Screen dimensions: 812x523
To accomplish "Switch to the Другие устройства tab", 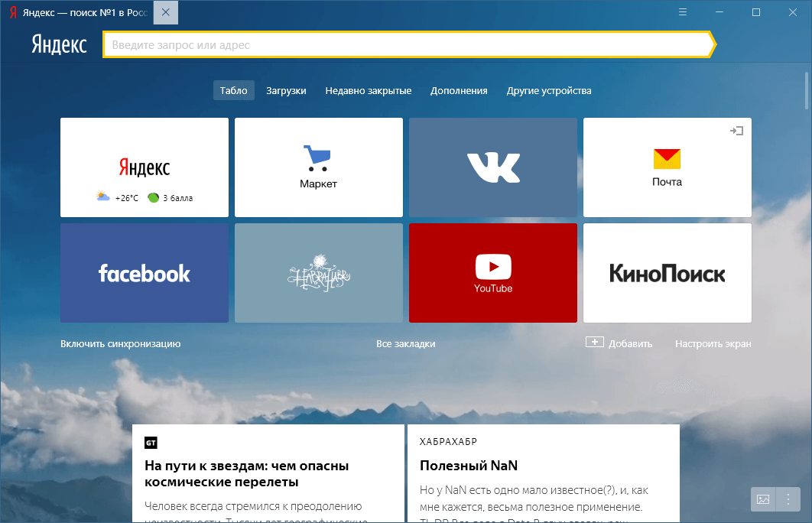I will [x=548, y=90].
